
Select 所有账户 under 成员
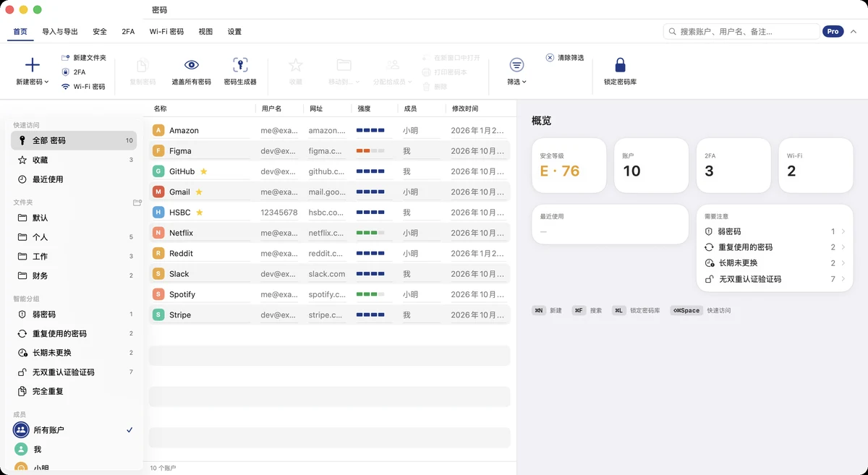pos(74,429)
